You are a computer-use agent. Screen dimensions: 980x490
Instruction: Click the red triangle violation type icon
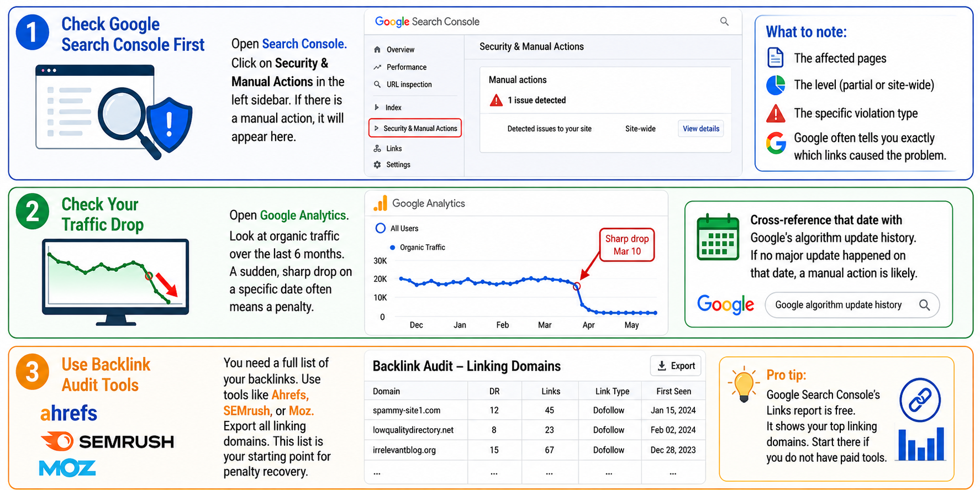pos(776,113)
